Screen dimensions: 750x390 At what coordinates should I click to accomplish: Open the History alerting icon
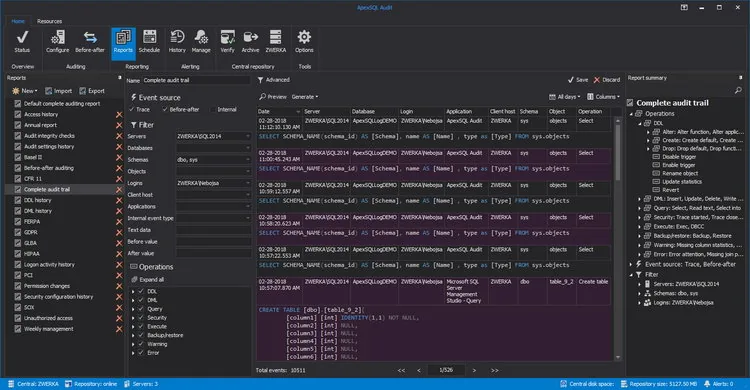tap(177, 42)
